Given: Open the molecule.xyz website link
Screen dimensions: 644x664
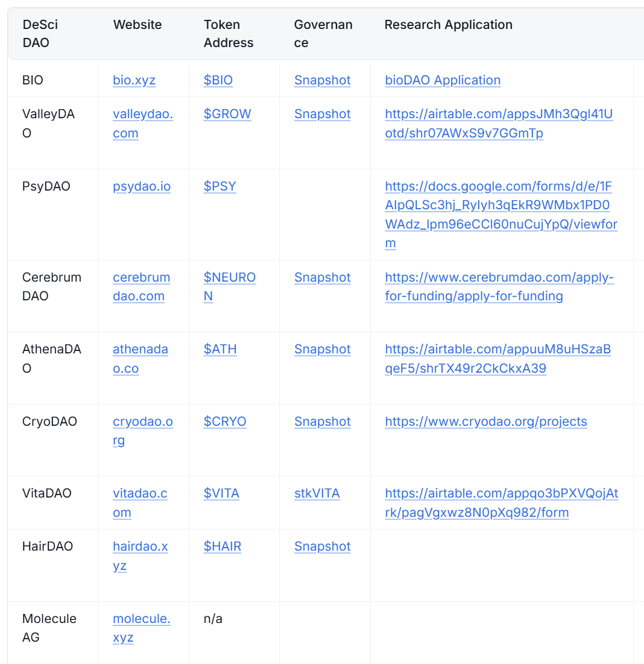Looking at the screenshot, I should coord(142,628).
